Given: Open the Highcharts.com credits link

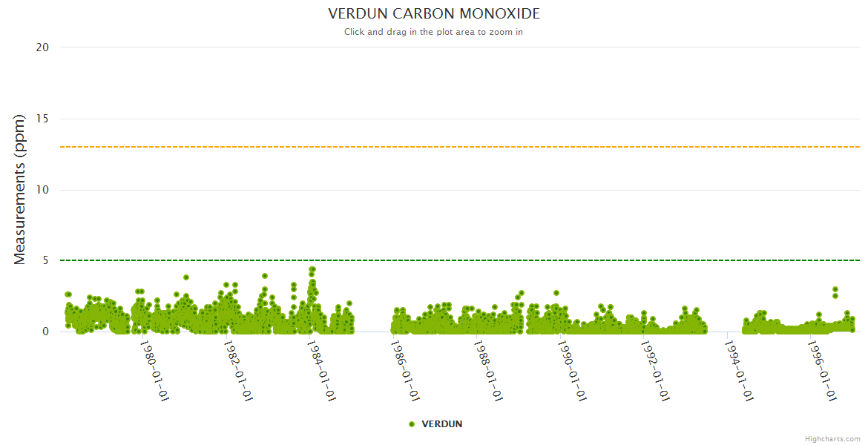Looking at the screenshot, I should click(x=832, y=439).
